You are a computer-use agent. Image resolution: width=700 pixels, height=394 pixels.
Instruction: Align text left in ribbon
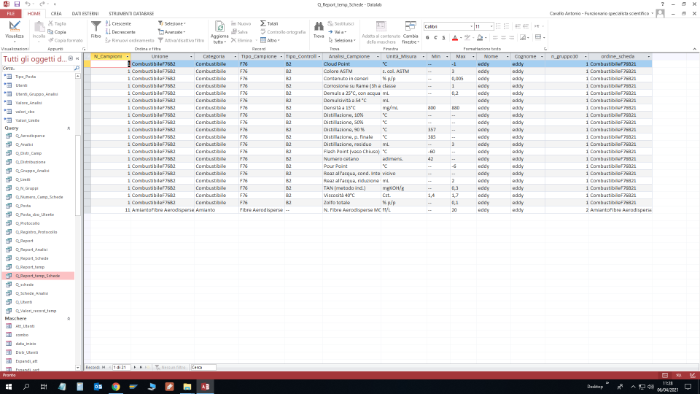click(x=495, y=38)
